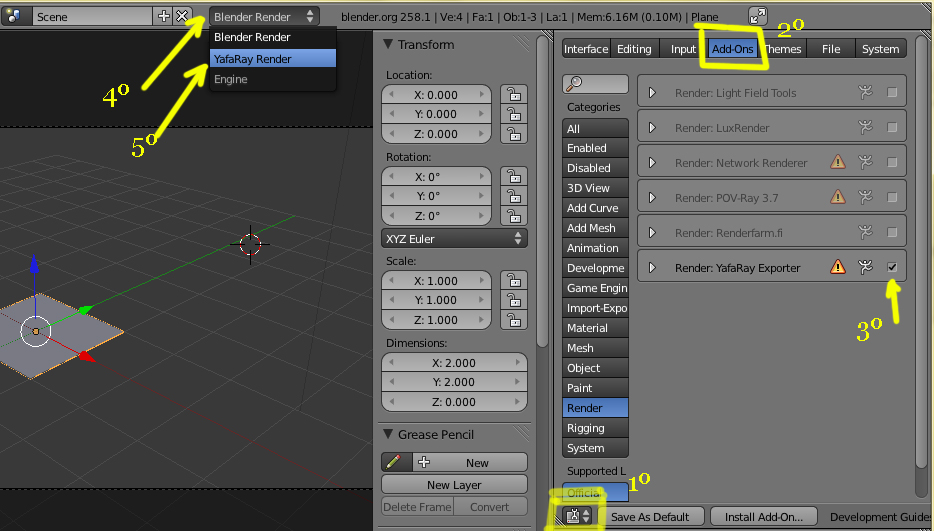Click warning icon on YafaRay Exporter row
The width and height of the screenshot is (934, 531).
pyautogui.click(x=838, y=267)
